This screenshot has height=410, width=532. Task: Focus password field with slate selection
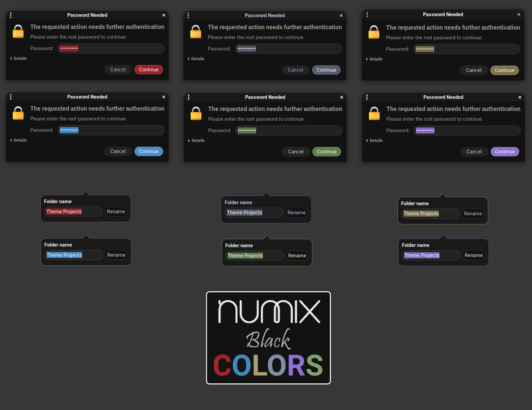click(289, 49)
